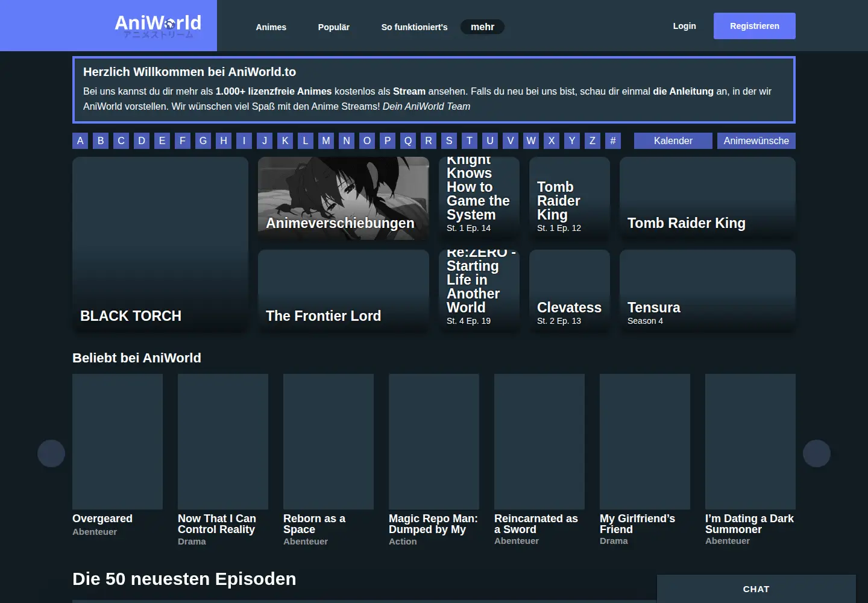Image resolution: width=868 pixels, height=603 pixels.
Task: Filter animes by letter R
Action: click(x=429, y=140)
